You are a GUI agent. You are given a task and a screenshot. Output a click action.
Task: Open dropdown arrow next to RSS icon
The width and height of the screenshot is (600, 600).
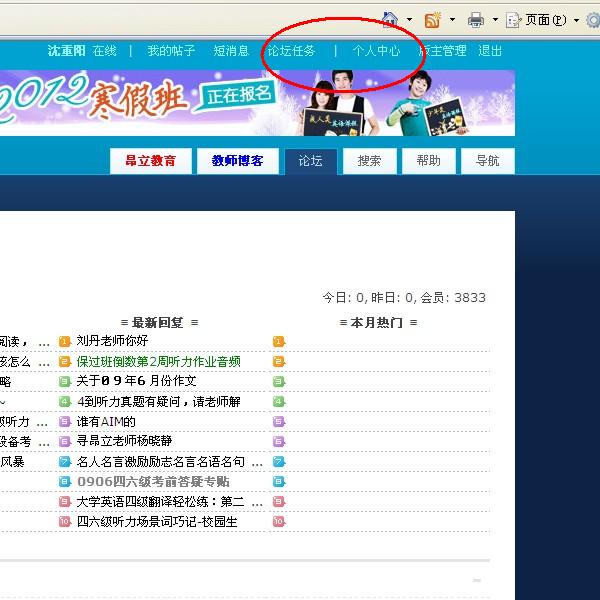(x=452, y=20)
